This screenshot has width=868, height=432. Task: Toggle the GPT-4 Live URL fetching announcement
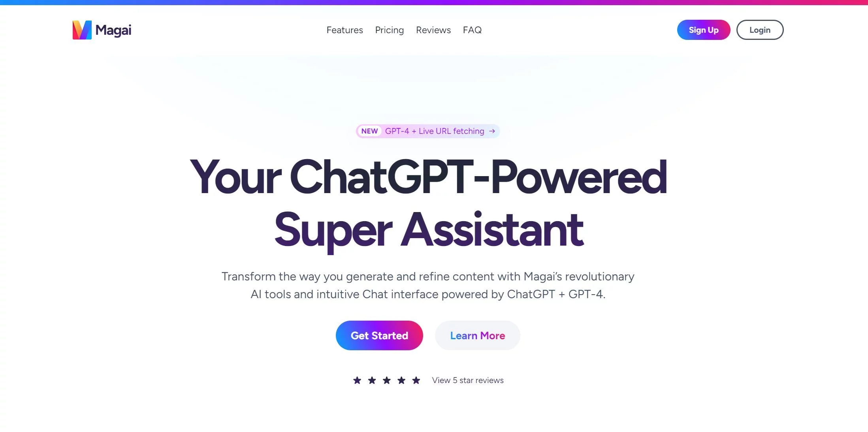click(428, 131)
